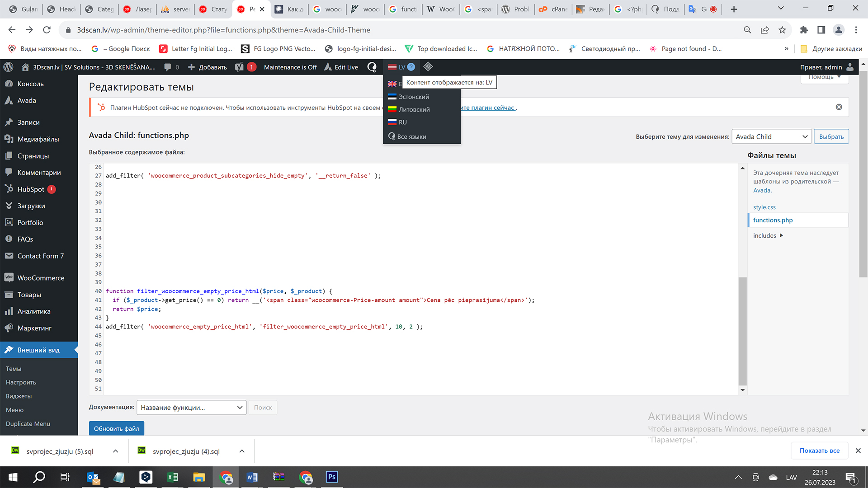This screenshot has width=868, height=488.
Task: Open the function name documentation dropdown
Action: click(191, 408)
